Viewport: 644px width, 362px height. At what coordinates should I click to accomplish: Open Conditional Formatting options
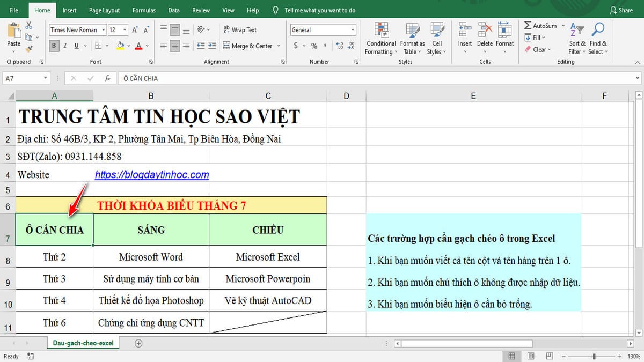(381, 39)
